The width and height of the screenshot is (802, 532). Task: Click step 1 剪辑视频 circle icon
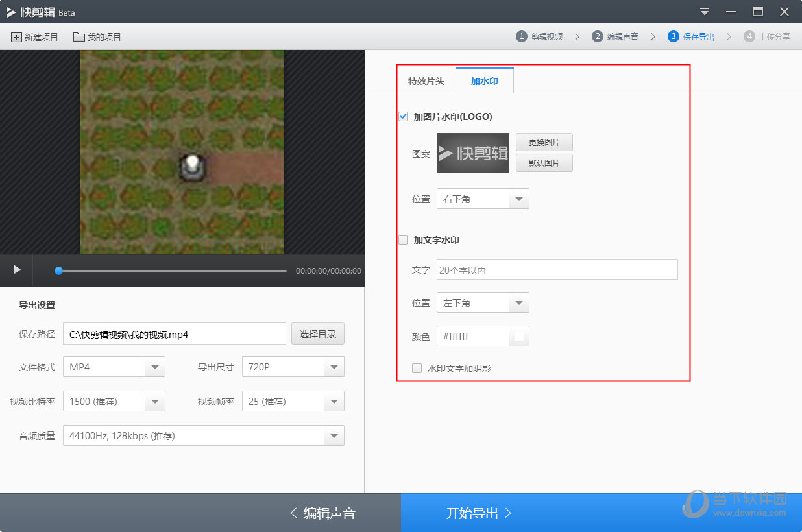[x=521, y=37]
